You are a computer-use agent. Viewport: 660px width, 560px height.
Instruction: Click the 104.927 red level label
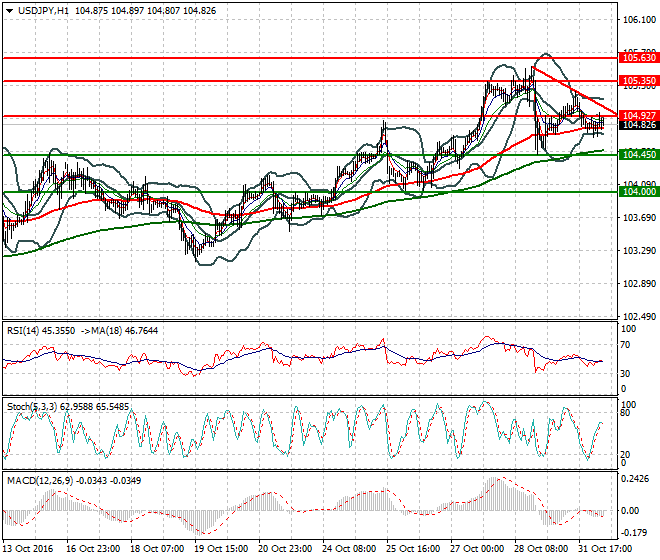(639, 115)
